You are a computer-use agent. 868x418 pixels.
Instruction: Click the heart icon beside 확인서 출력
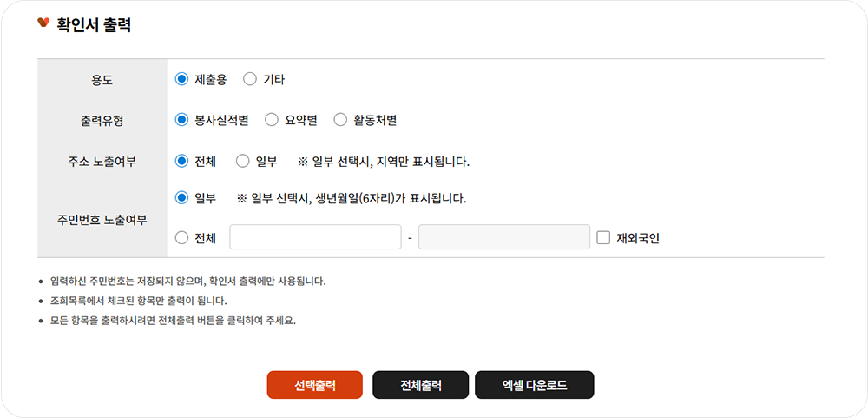click(x=43, y=23)
